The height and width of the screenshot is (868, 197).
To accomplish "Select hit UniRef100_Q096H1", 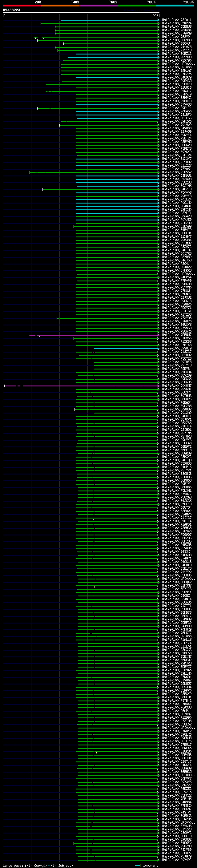I will (x=176, y=389).
